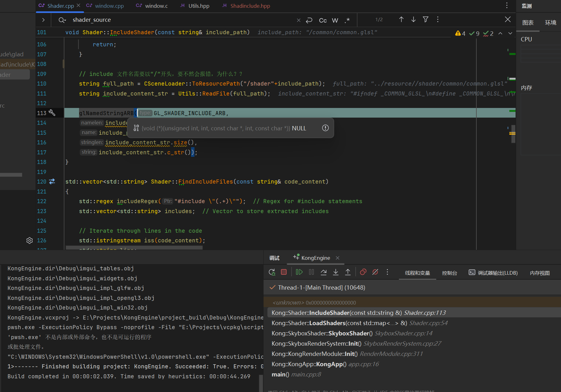The image size is (561, 392).
Task: Open editor tabs overflow menu
Action: (507, 6)
